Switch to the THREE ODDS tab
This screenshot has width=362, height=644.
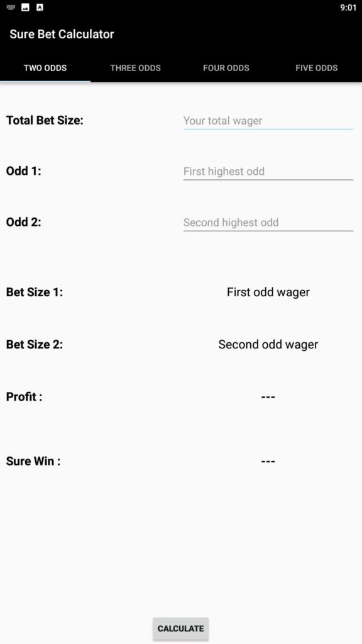136,68
